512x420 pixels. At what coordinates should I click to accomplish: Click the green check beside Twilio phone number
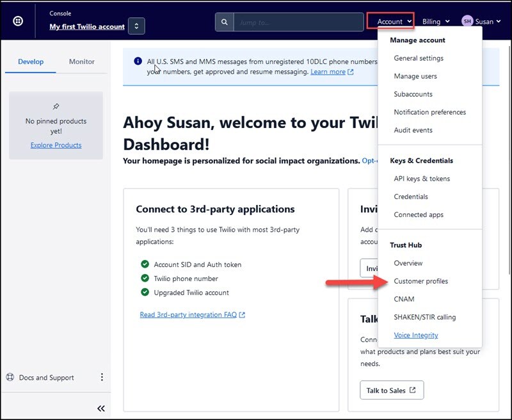point(145,278)
